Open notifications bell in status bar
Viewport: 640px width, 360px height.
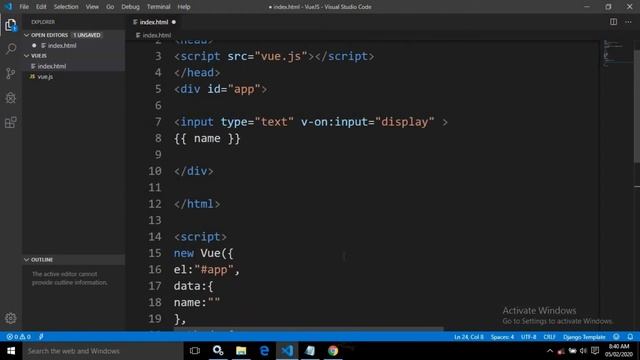[630, 337]
